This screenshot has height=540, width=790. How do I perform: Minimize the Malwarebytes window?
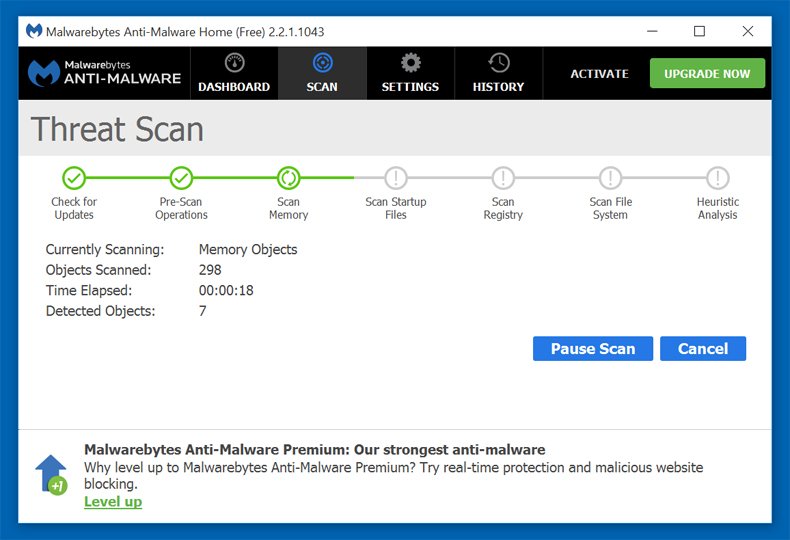[x=652, y=31]
